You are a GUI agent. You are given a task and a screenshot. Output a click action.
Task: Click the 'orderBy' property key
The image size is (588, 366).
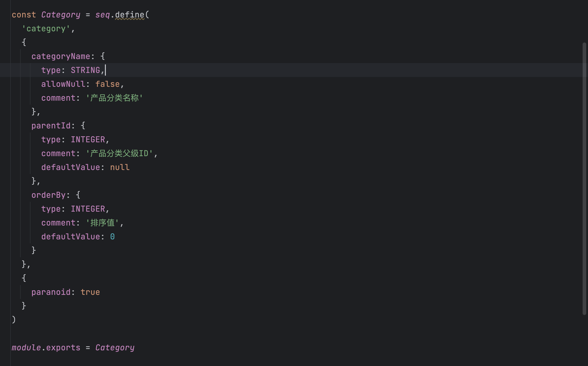[x=48, y=195]
